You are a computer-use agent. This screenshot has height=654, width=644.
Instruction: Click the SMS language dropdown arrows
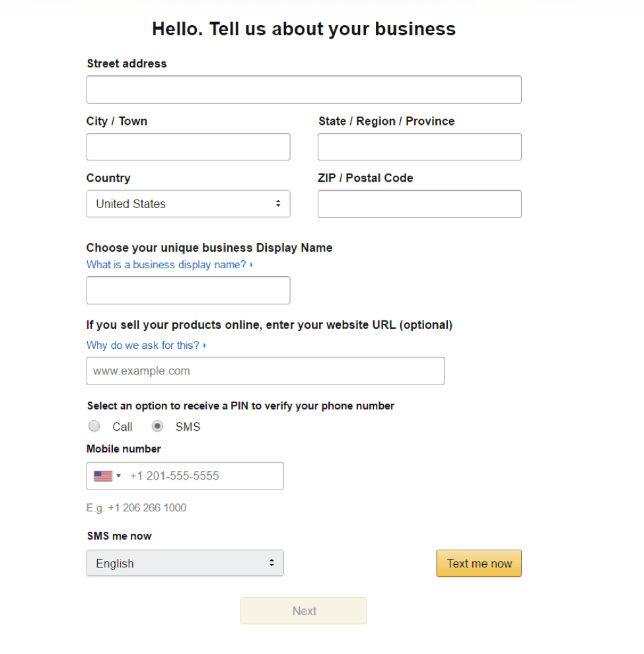271,563
